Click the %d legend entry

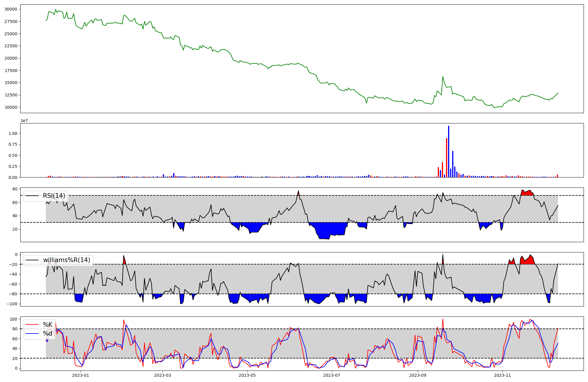point(48,334)
